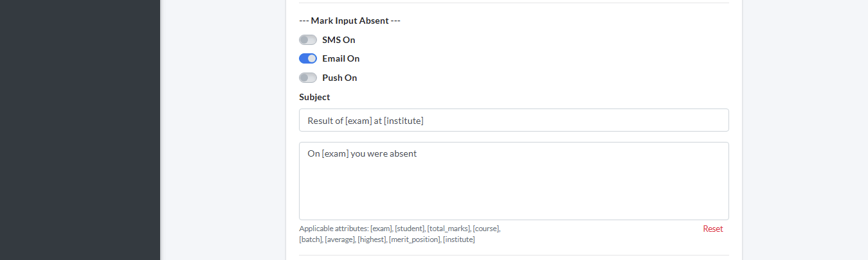
Task: Click the dark left sidebar panel
Action: tap(80, 128)
